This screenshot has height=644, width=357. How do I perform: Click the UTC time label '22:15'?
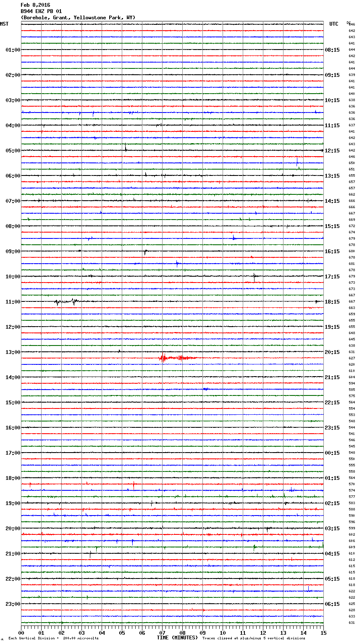[332, 403]
